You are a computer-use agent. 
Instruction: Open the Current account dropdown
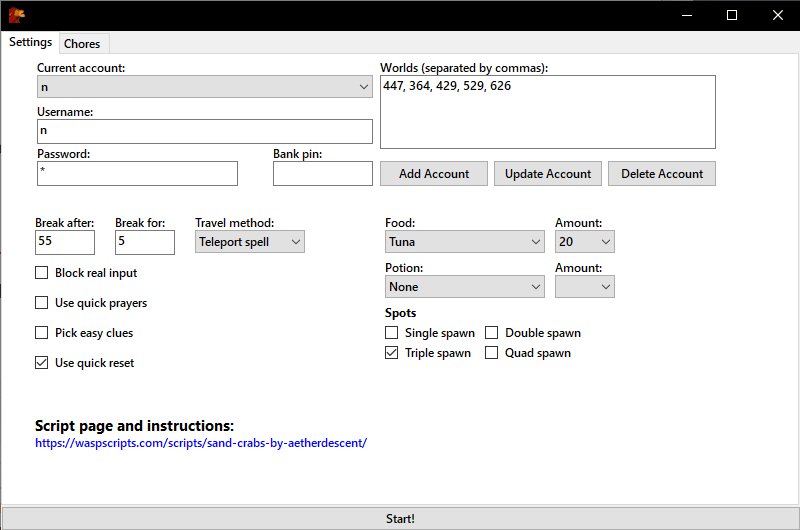point(205,87)
